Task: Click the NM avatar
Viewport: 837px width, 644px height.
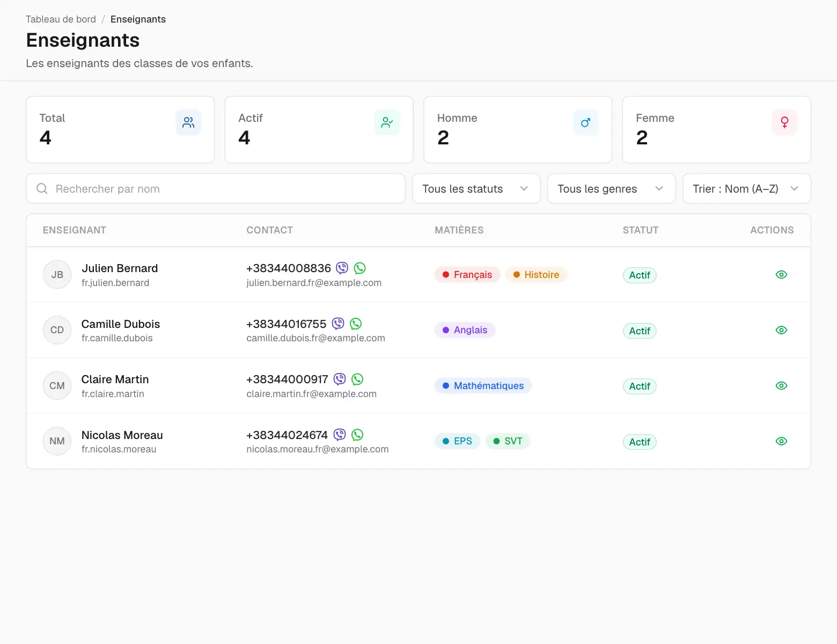Action: click(57, 441)
